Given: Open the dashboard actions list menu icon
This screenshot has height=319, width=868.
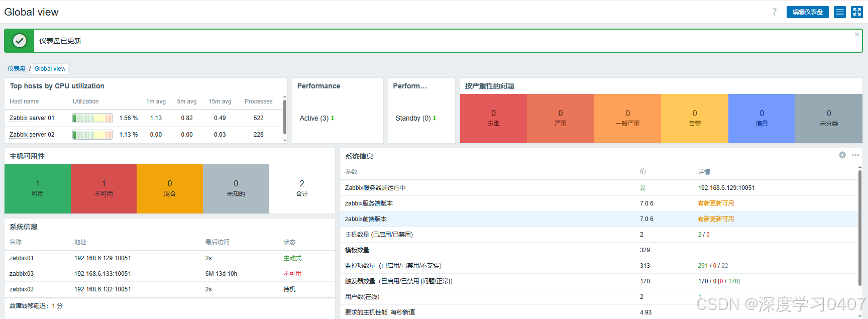Looking at the screenshot, I should [840, 12].
